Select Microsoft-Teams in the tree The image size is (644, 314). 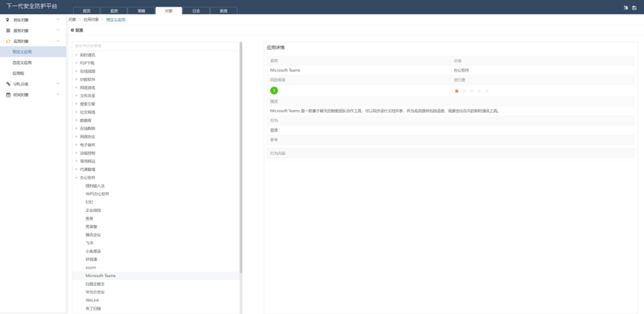coord(101,276)
